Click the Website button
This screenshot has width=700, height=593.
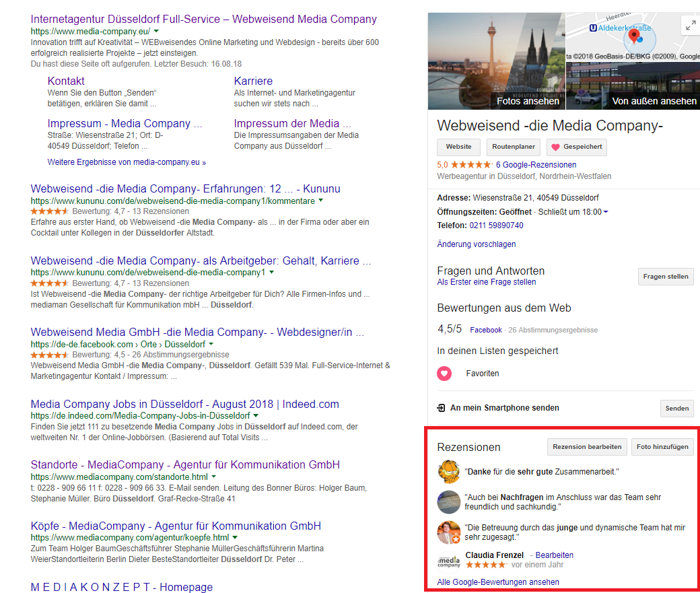458,147
